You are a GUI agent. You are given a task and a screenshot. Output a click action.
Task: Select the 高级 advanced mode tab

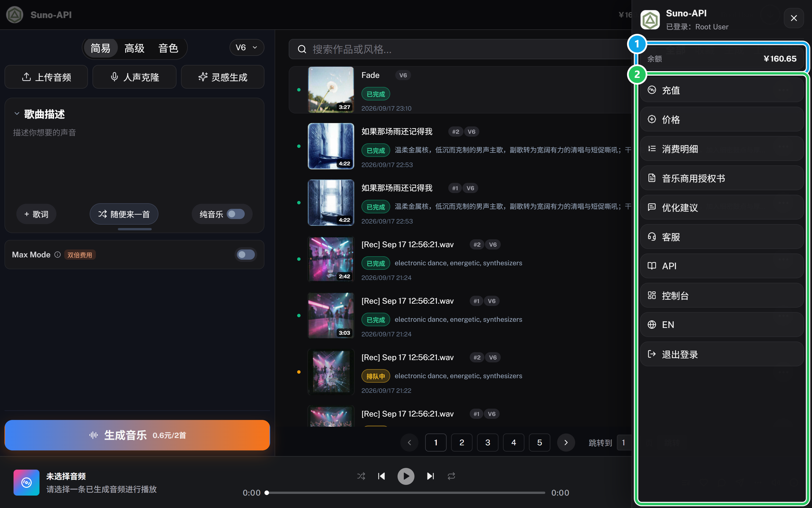click(x=134, y=48)
